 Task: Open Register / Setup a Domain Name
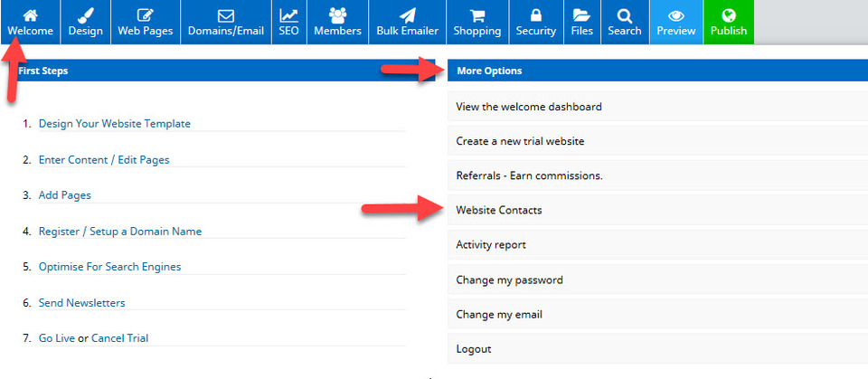tap(120, 231)
